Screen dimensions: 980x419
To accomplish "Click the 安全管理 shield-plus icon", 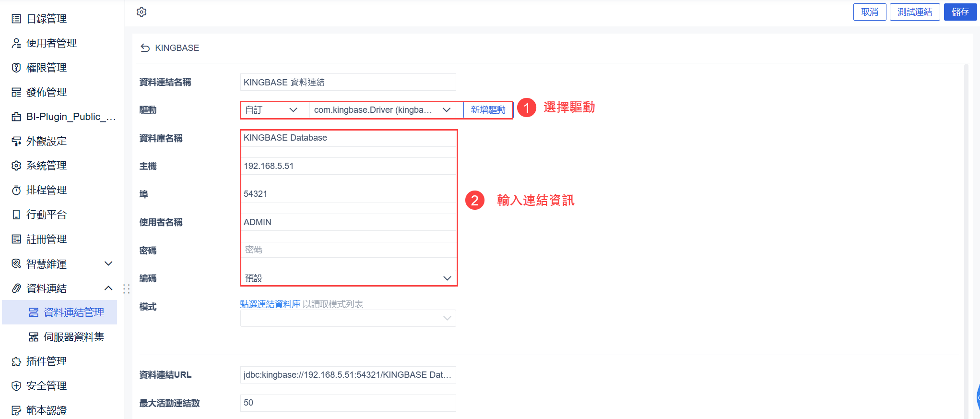I will click(x=16, y=386).
